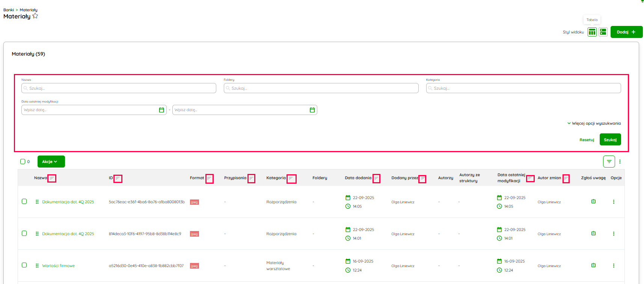Check the Wartości firmowe row checkbox
Viewport: 644px width, 284px height.
pyautogui.click(x=24, y=265)
